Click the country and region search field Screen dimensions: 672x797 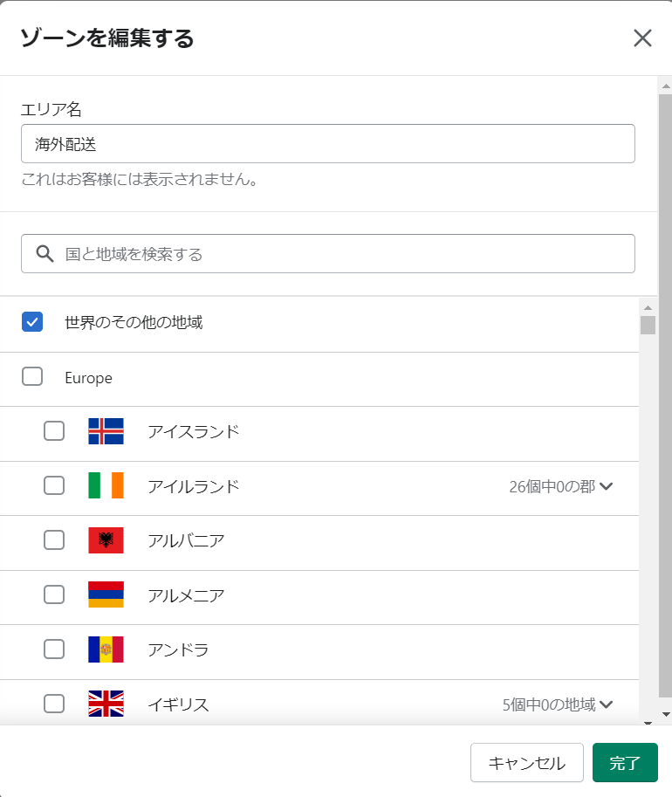(x=328, y=254)
